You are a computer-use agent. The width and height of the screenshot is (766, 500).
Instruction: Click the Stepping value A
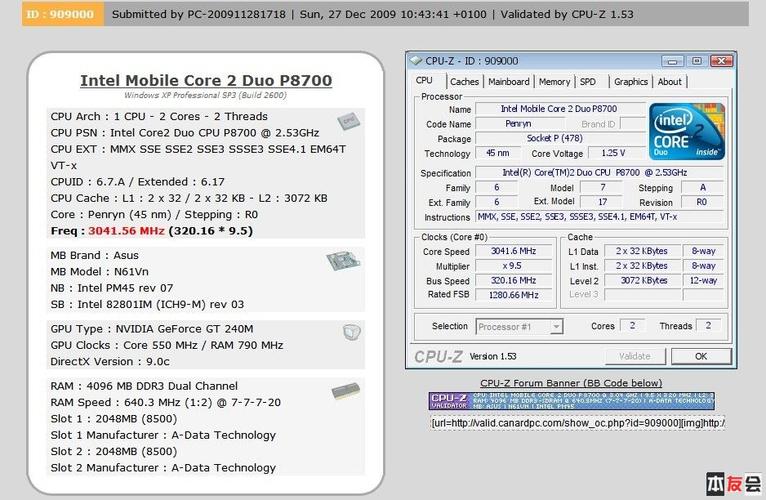tap(702, 187)
